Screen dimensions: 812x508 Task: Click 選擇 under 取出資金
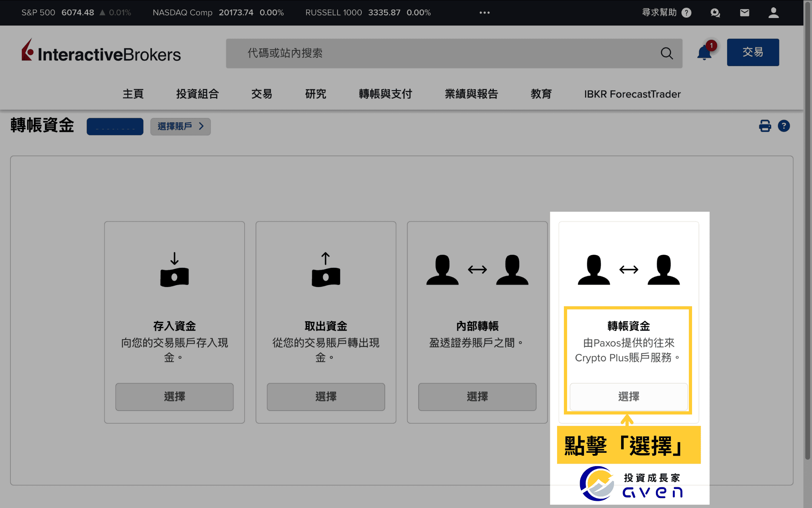click(326, 397)
